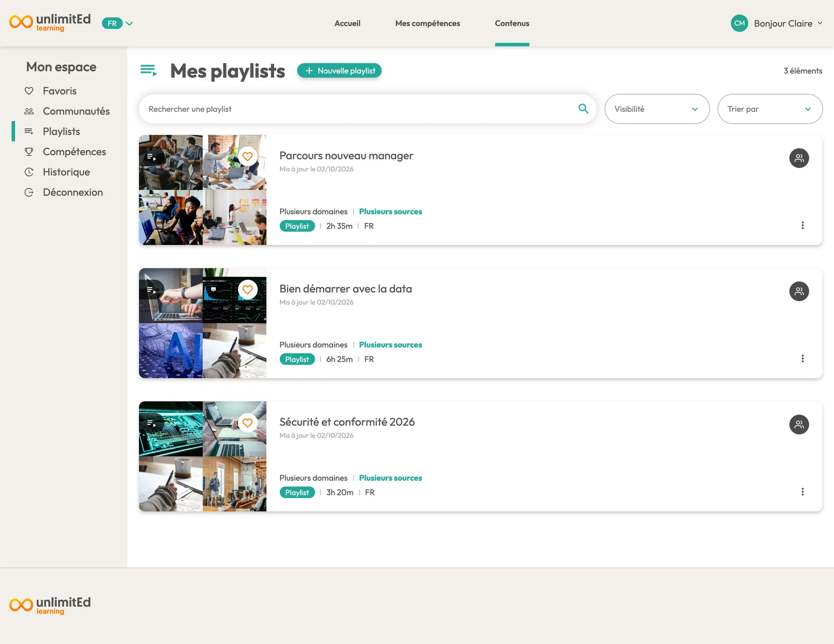Open three-dot menu for Bien démarrer avec la data
Viewport: 834px width, 644px height.
pos(803,359)
